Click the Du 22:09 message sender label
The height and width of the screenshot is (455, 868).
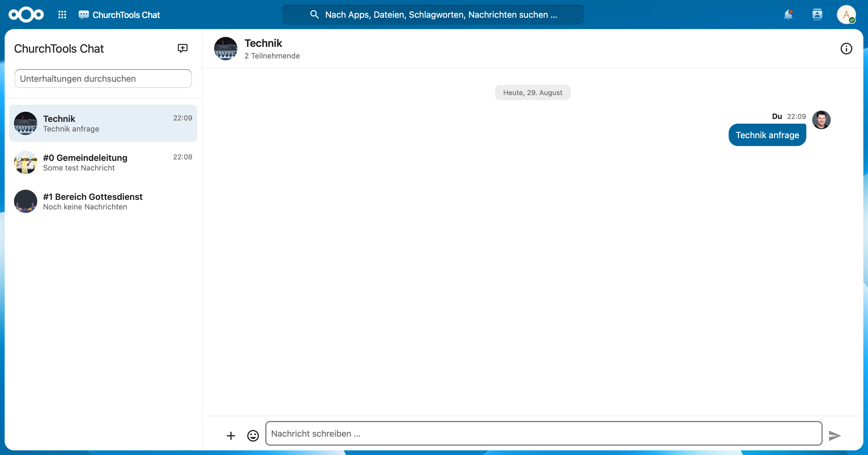click(x=789, y=116)
